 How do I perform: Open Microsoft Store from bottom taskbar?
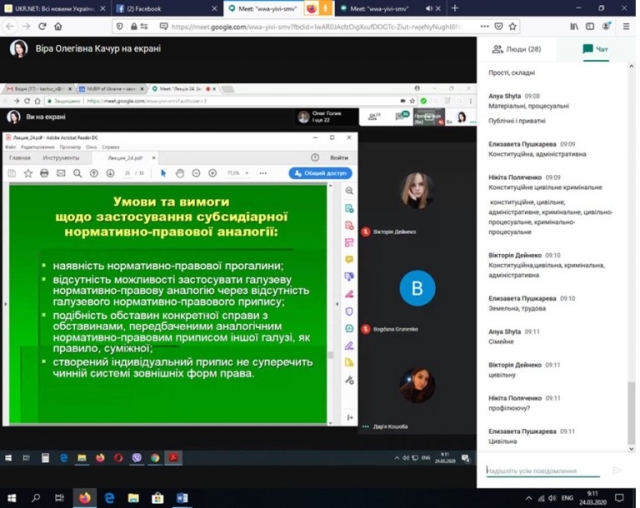click(158, 498)
